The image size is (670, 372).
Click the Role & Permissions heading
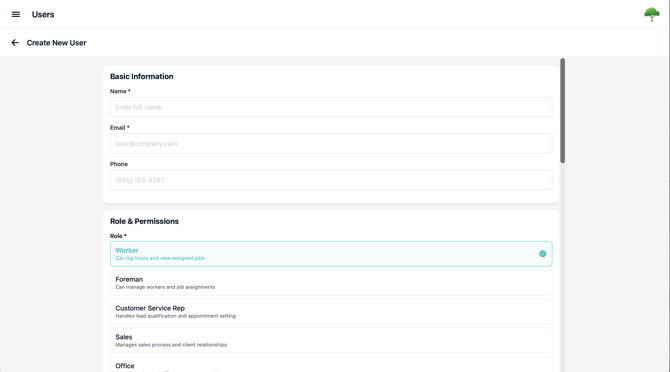pyautogui.click(x=144, y=221)
